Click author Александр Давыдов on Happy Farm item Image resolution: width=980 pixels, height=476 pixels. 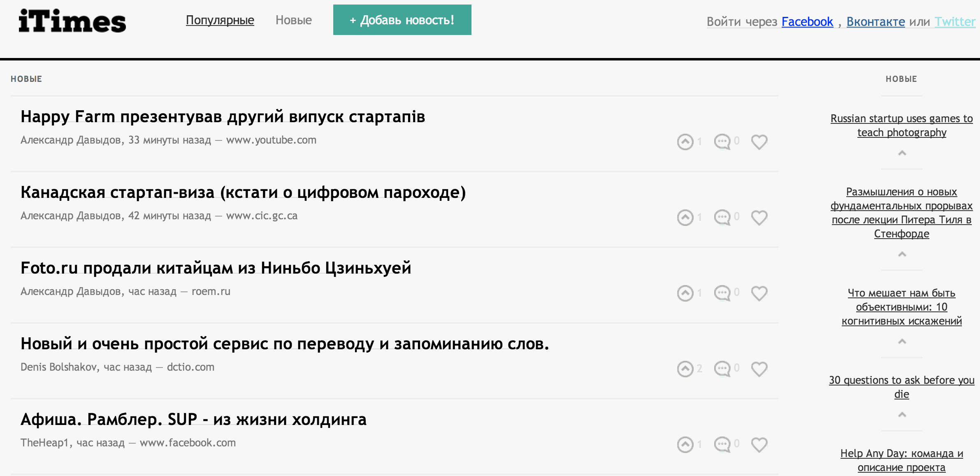point(71,140)
